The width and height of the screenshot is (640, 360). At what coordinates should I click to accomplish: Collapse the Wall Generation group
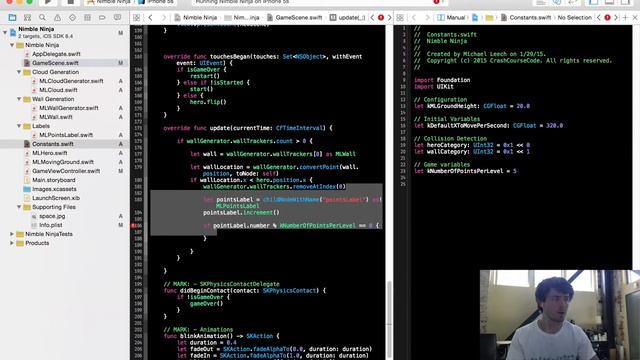click(x=19, y=99)
